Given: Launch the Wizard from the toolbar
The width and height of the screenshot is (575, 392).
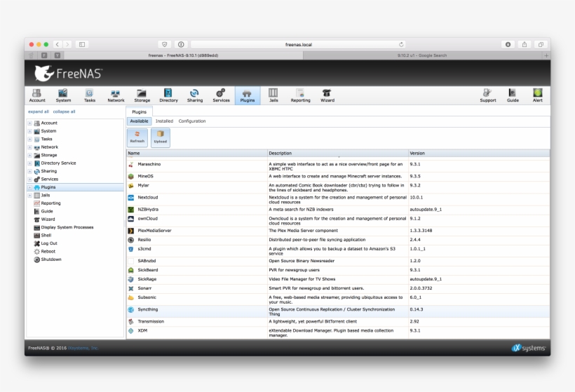Looking at the screenshot, I should point(327,95).
